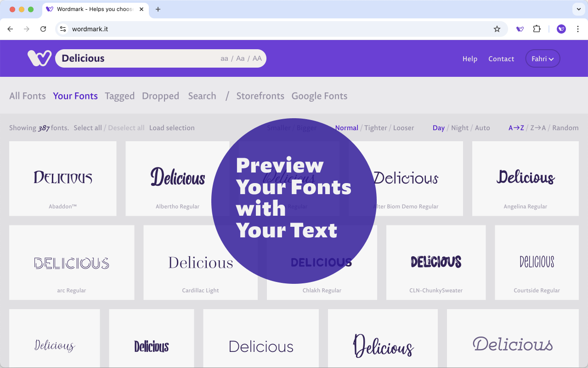Image resolution: width=588 pixels, height=368 pixels.
Task: Open the Tagged fonts tab
Action: click(119, 96)
